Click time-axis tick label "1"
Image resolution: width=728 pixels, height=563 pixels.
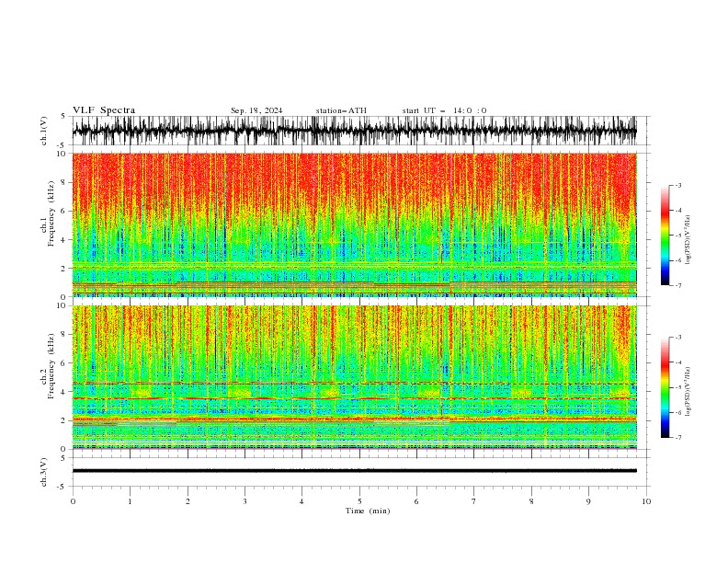pyautogui.click(x=130, y=501)
